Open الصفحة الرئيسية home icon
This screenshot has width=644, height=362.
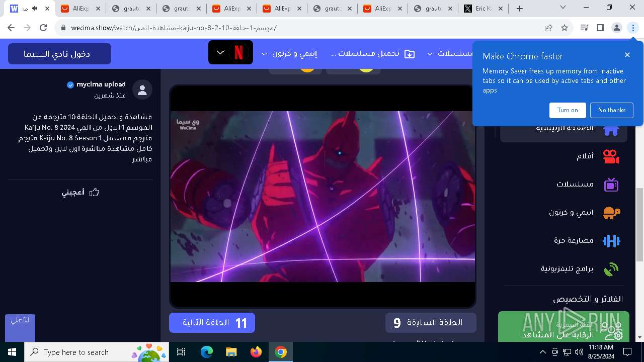tap(611, 130)
